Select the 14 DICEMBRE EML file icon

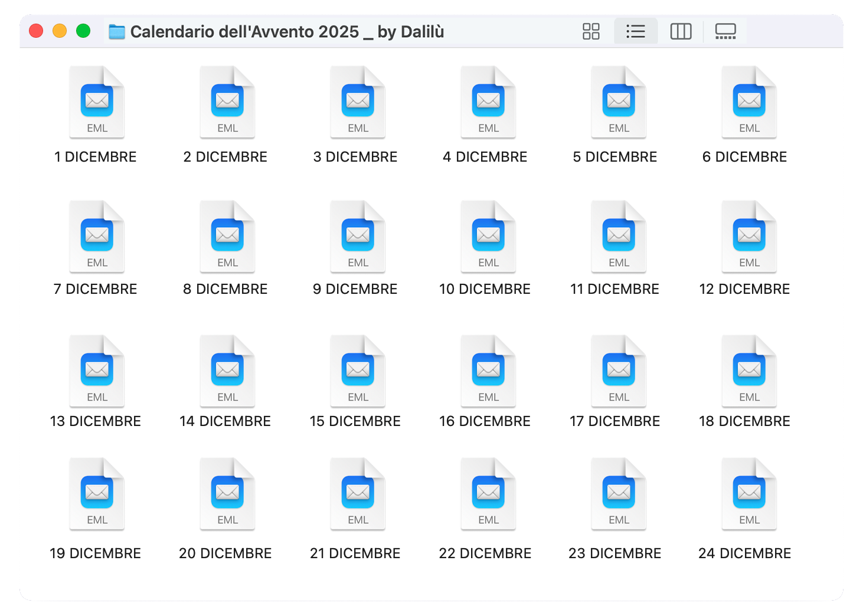pyautogui.click(x=228, y=371)
